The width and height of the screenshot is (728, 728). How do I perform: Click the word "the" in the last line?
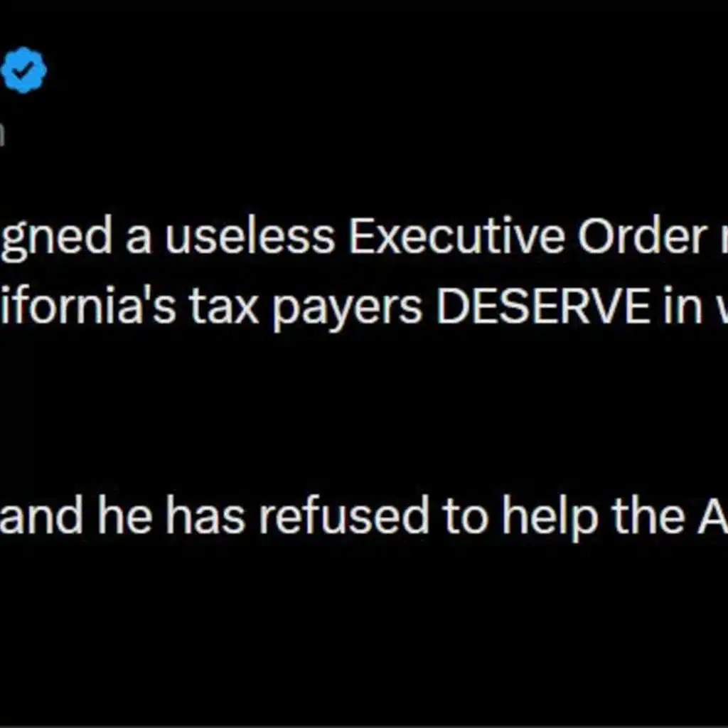click(649, 517)
